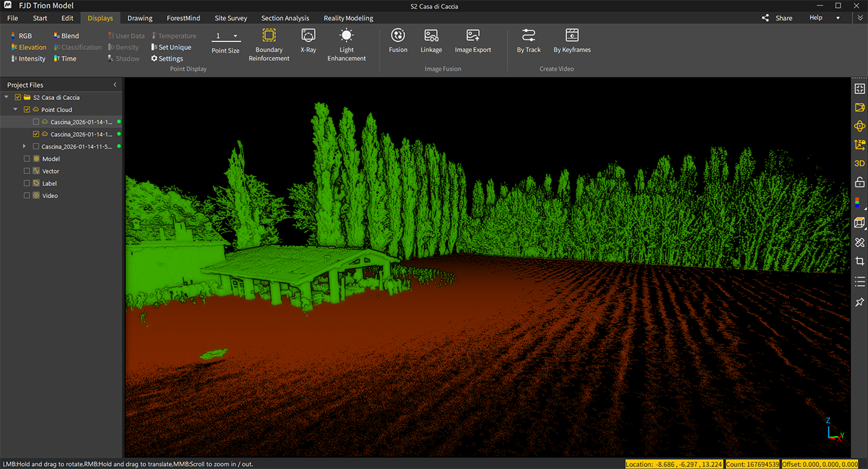
Task: Open the Image Fusion tool
Action: pyautogui.click(x=398, y=36)
